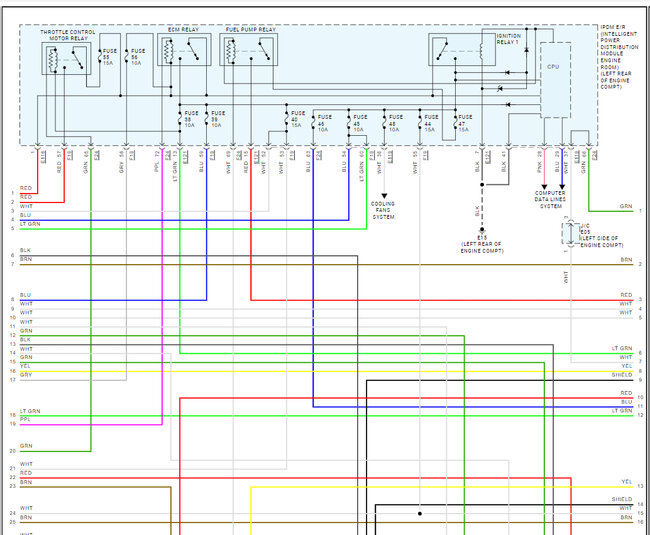Click the ECM Relay coil-and-switch symbol
This screenshot has height=535, width=650.
184,50
